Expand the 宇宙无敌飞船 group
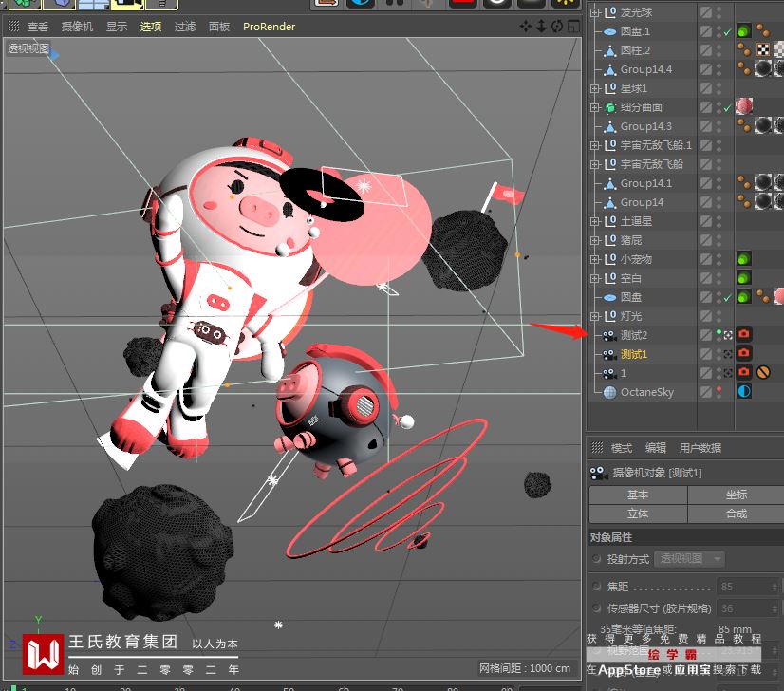The height and width of the screenshot is (691, 784). click(594, 165)
